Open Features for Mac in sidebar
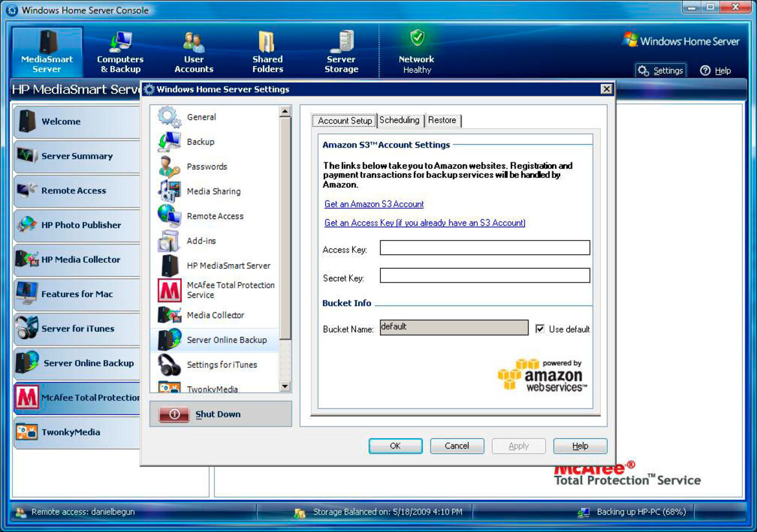Image resolution: width=757 pixels, height=532 pixels. pyautogui.click(x=77, y=294)
